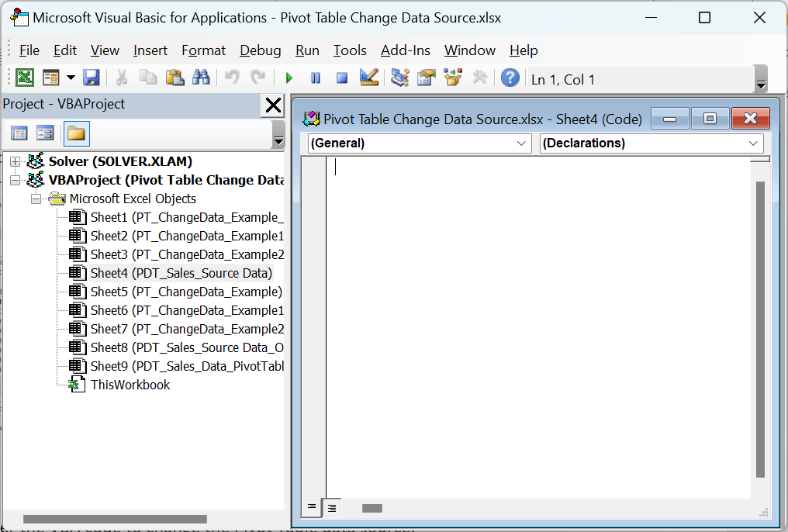Screen dimensions: 788x532
Task: Toggle Design Mode from the toolbar
Action: click(x=368, y=78)
